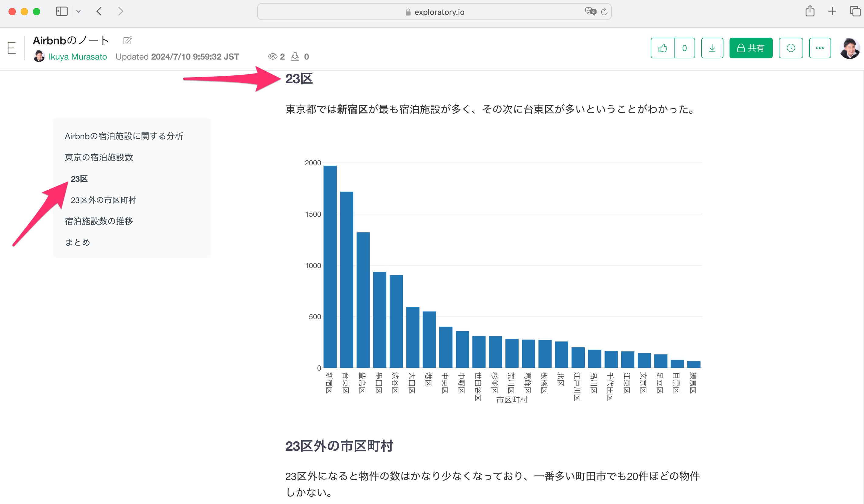
Task: Click the 大田区 bar in the chart
Action: tap(413, 337)
